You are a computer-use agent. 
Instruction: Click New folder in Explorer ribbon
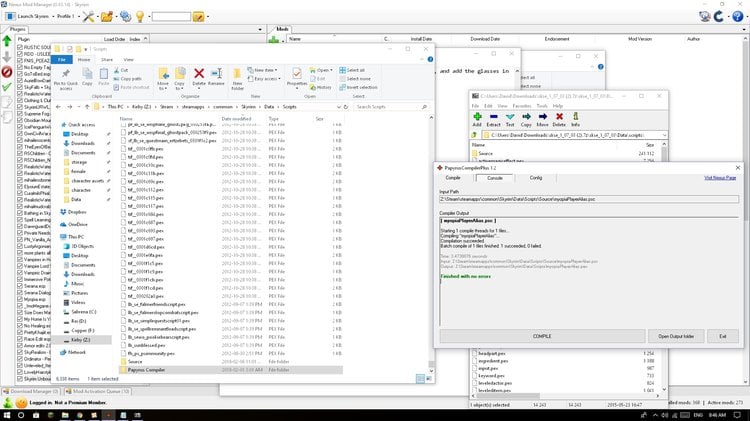[x=237, y=79]
